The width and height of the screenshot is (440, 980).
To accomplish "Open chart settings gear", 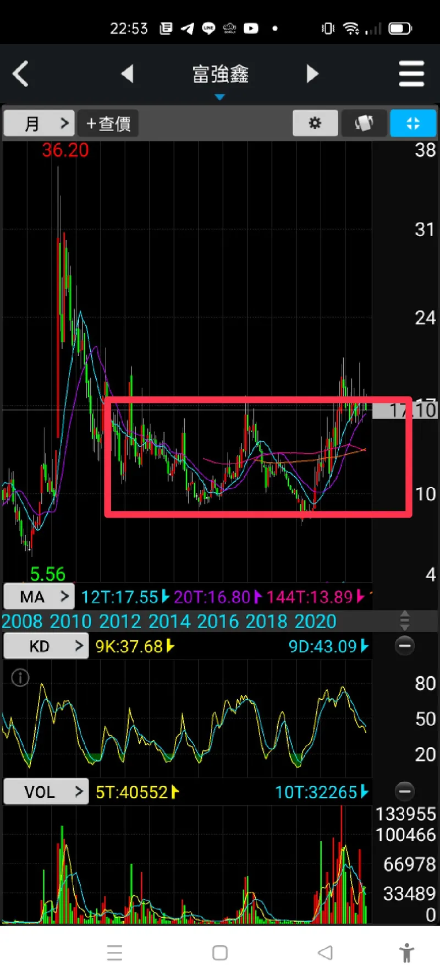I will tap(315, 123).
